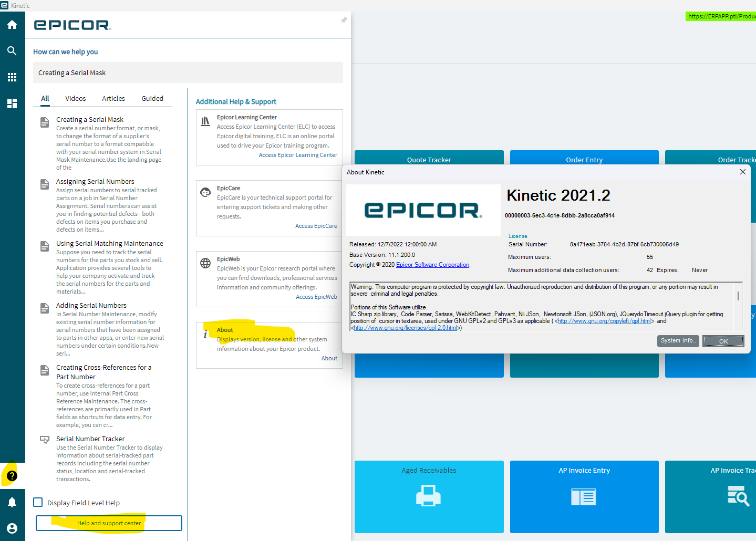The width and height of the screenshot is (756, 541).
Task: Open Using Serial Matching Maintenance article
Action: (x=110, y=243)
